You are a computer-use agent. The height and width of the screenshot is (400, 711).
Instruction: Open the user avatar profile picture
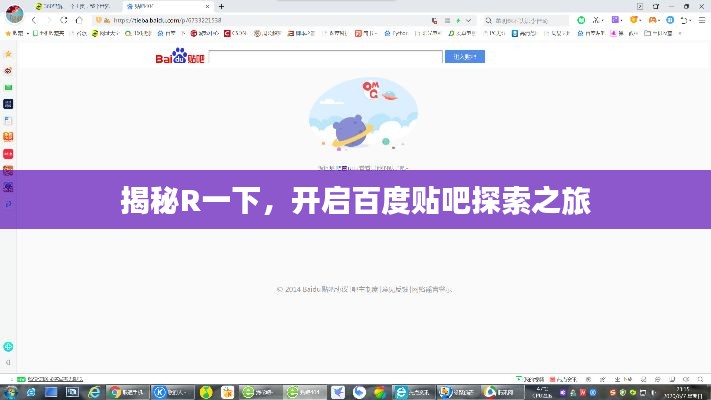[x=14, y=14]
